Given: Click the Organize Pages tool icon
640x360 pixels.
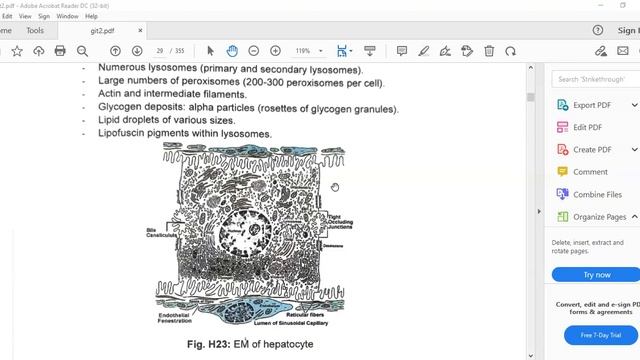Looking at the screenshot, I should tap(563, 217).
